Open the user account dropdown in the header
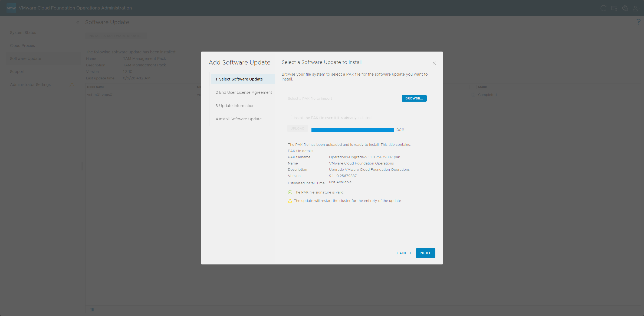 point(636,8)
